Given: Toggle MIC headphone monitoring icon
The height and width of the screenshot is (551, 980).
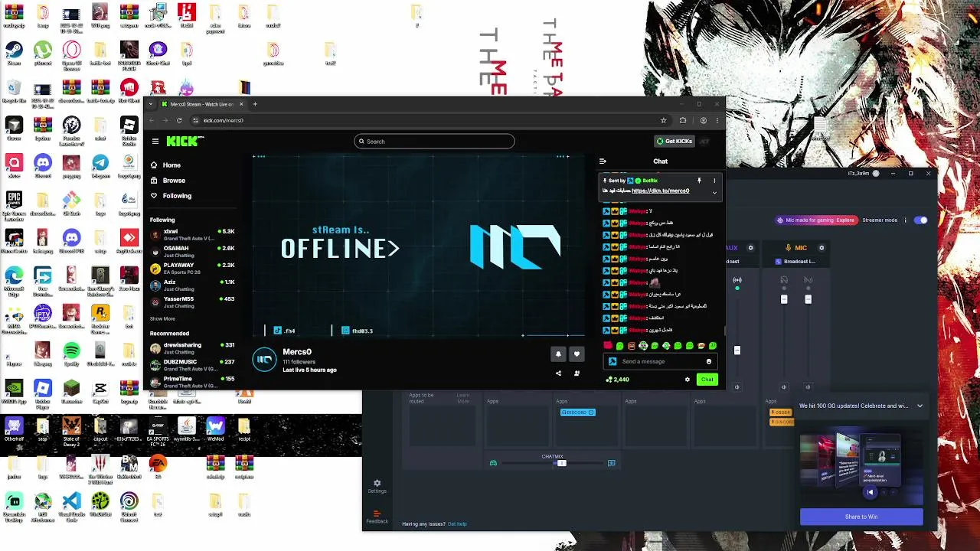Looking at the screenshot, I should pos(784,280).
